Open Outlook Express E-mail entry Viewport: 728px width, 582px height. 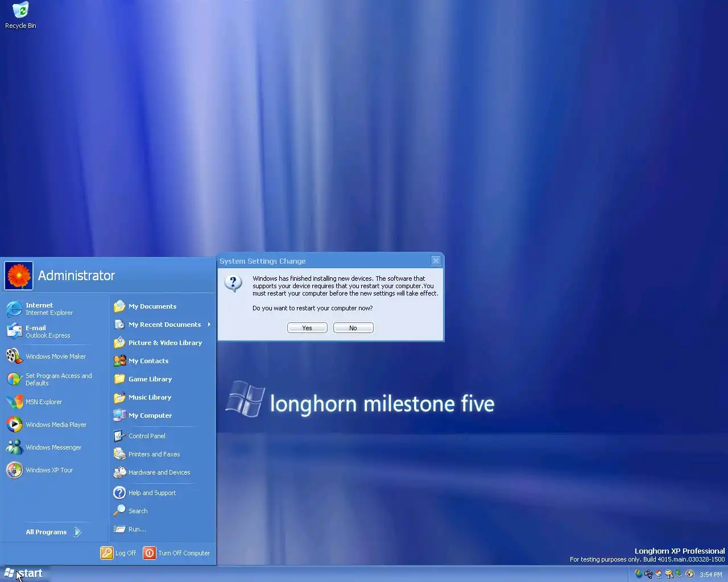pyautogui.click(x=55, y=331)
